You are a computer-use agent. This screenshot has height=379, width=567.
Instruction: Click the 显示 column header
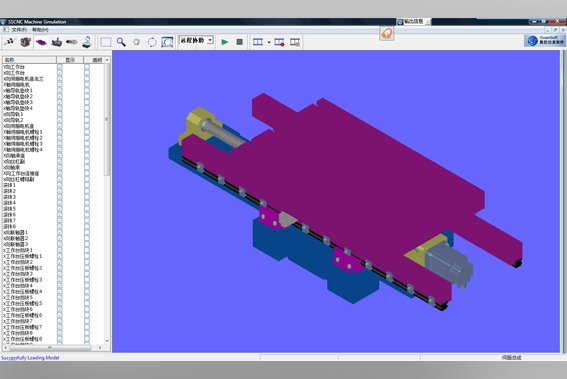(70, 60)
